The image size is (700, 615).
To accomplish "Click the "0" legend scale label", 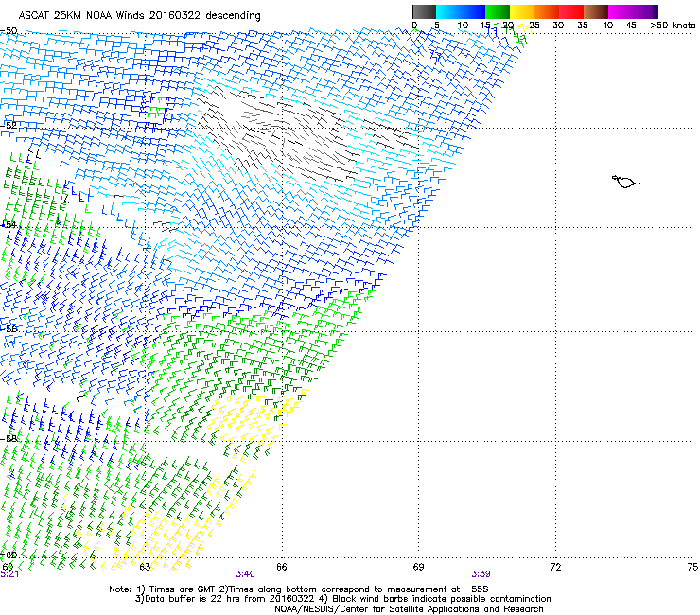I will pos(414,25).
